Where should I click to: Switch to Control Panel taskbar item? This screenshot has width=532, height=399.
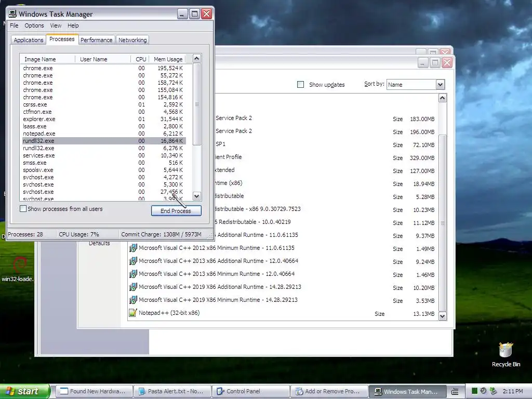click(x=251, y=392)
